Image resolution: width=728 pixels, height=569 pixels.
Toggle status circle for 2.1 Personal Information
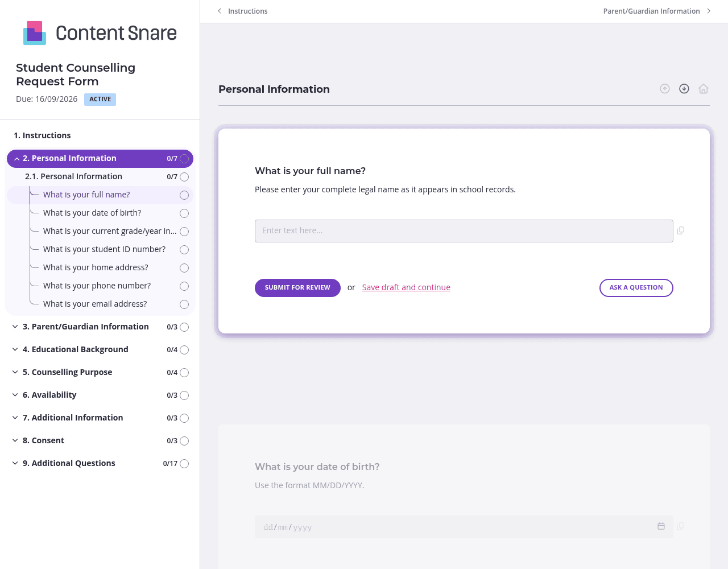tap(184, 177)
